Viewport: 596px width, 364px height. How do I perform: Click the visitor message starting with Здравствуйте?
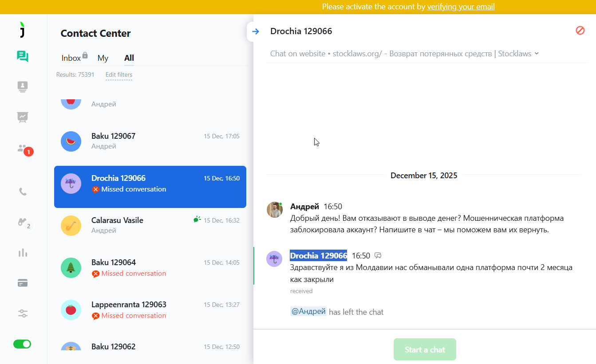(431, 274)
